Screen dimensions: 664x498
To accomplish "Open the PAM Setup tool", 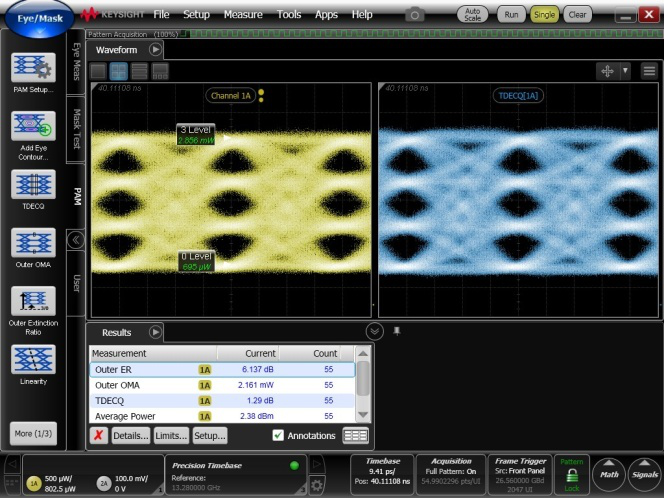I will click(x=32, y=67).
